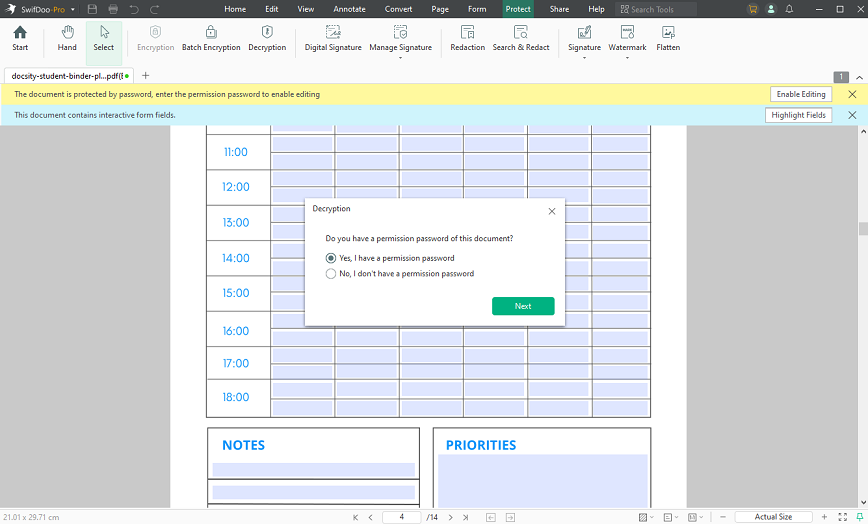Click the Decryption shield icon

[267, 32]
